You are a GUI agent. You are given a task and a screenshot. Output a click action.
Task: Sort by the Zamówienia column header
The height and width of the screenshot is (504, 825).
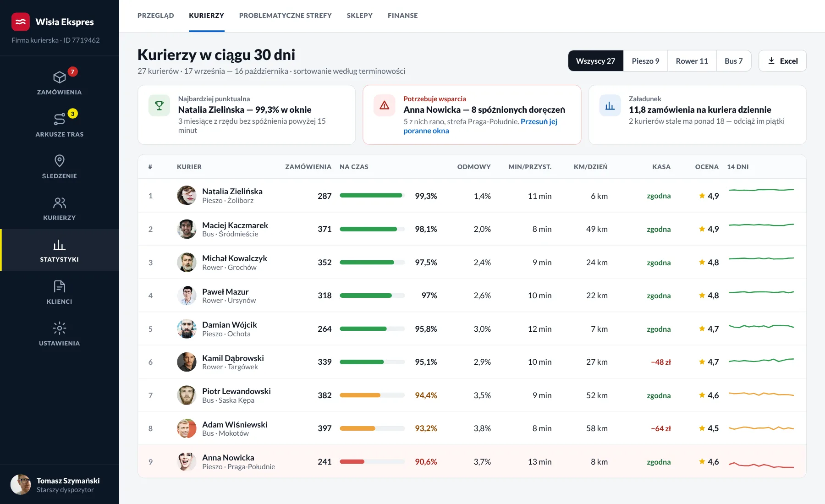[x=308, y=167]
